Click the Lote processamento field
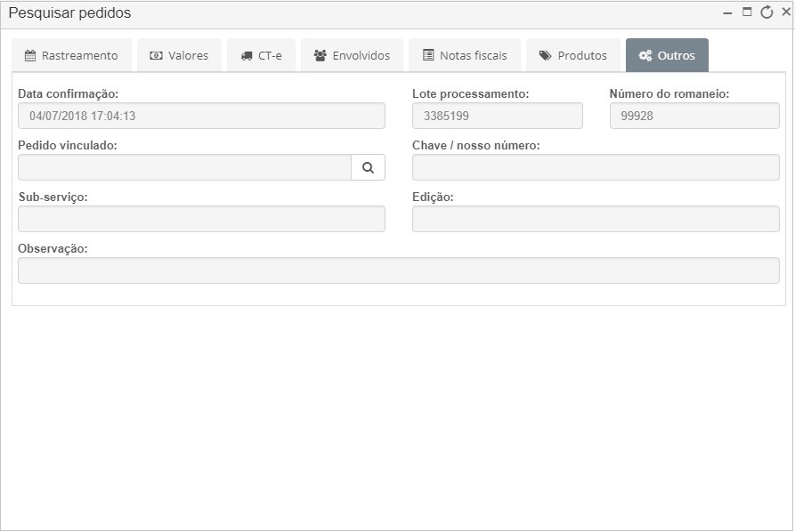The image size is (795, 532). (x=498, y=116)
